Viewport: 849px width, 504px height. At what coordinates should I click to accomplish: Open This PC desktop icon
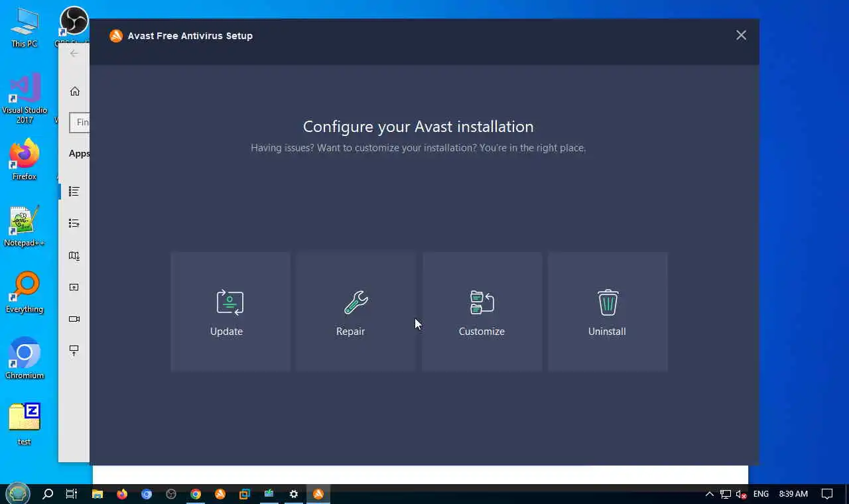pos(25,28)
